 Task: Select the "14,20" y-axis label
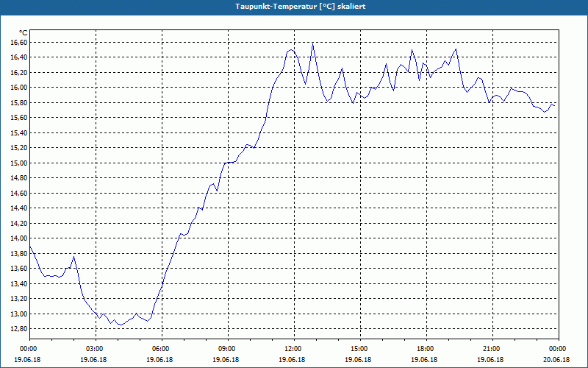pyautogui.click(x=19, y=224)
